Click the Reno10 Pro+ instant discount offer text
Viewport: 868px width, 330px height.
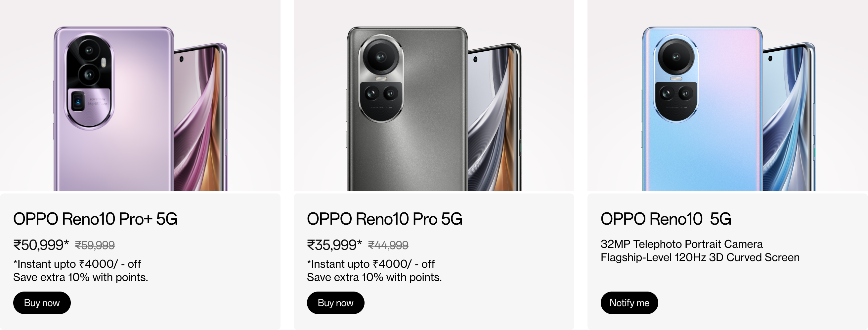[x=77, y=264]
